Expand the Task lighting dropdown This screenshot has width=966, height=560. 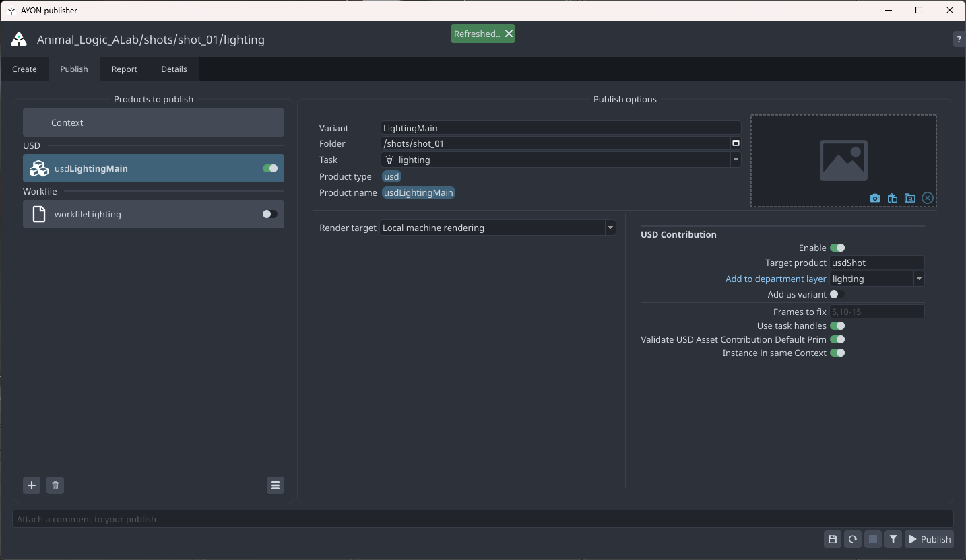[x=736, y=160]
